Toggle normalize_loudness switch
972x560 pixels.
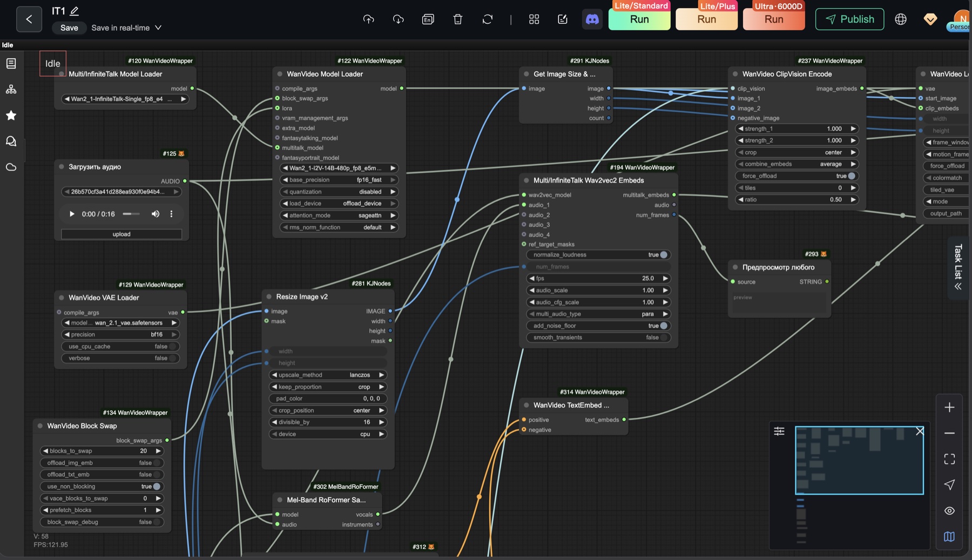tap(599, 255)
